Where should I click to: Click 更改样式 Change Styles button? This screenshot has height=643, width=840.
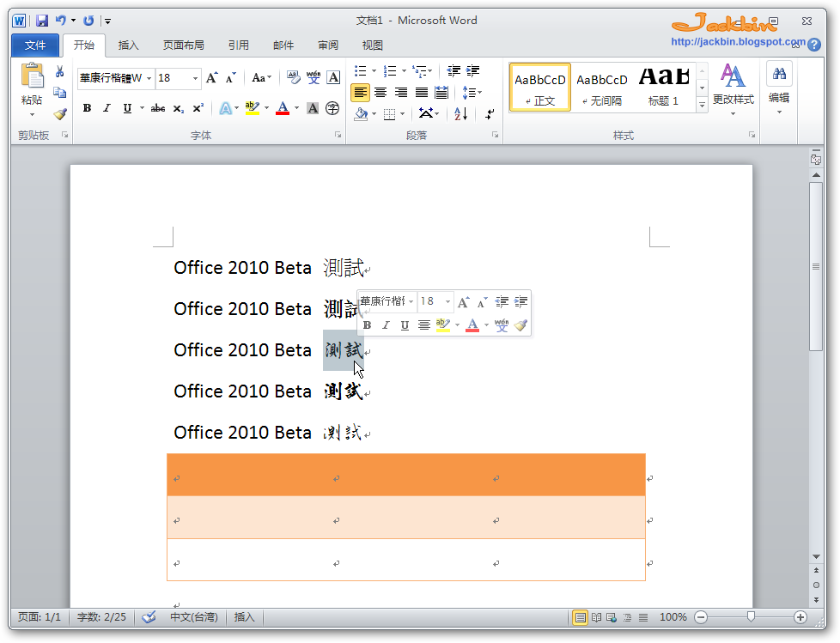click(733, 89)
